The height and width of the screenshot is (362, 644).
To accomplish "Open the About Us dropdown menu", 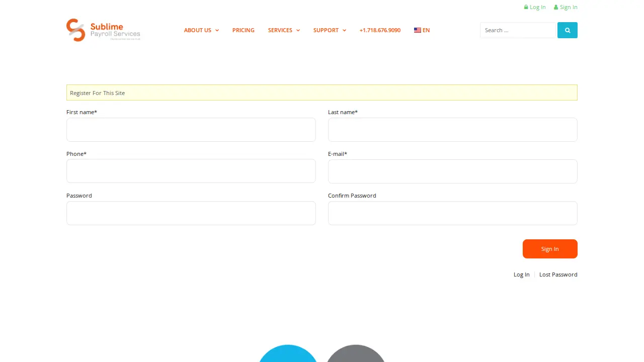I will pos(201,30).
